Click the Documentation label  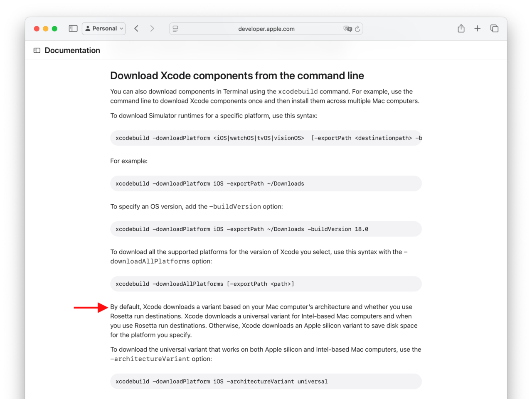(72, 50)
